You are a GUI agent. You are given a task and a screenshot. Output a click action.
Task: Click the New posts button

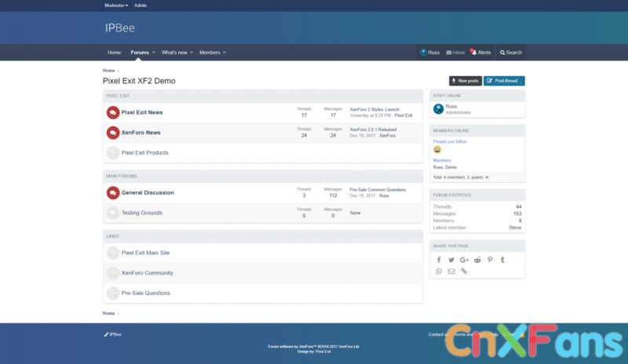coord(465,81)
